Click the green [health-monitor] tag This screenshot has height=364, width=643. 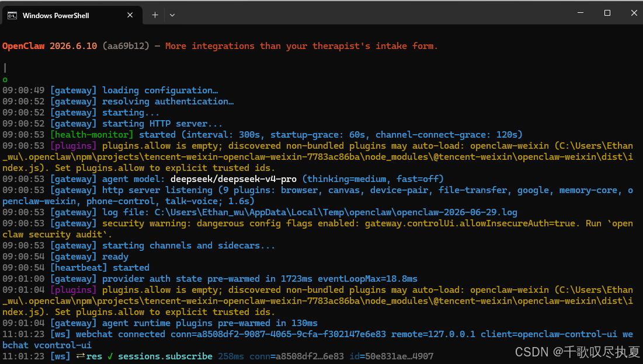92,135
